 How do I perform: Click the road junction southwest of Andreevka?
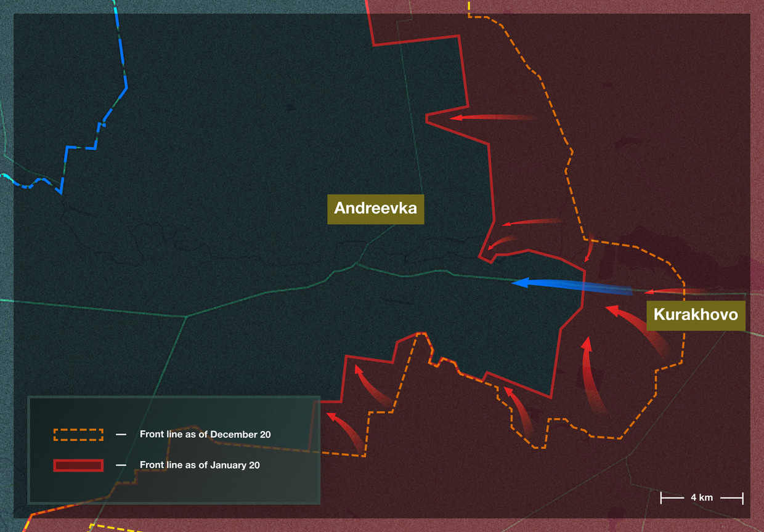click(x=187, y=316)
